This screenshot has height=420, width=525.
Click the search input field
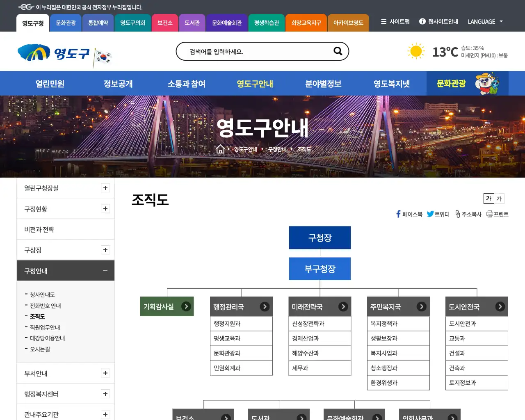(x=254, y=51)
